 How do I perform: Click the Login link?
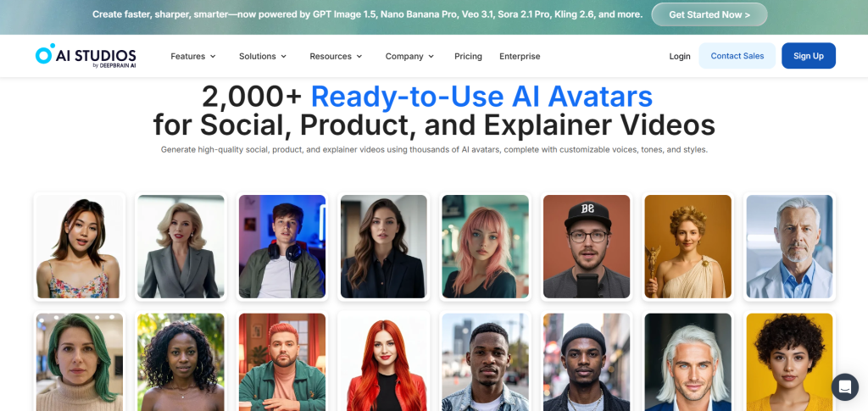coord(680,57)
